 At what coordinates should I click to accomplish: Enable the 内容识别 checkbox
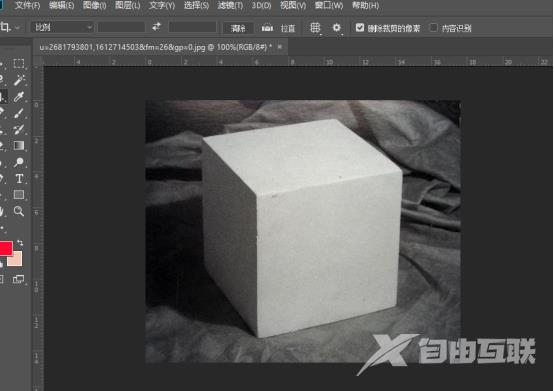point(433,28)
